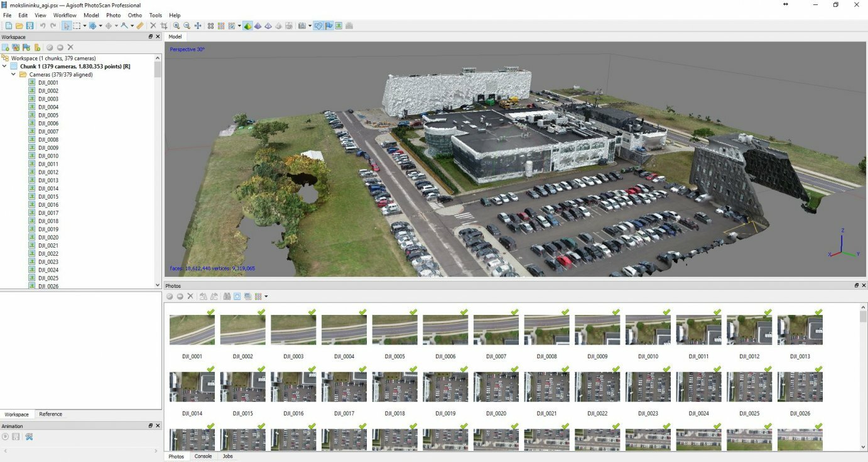Reset view with the four-arrows icon
Image resolution: width=868 pixels, height=462 pixels.
tap(198, 26)
